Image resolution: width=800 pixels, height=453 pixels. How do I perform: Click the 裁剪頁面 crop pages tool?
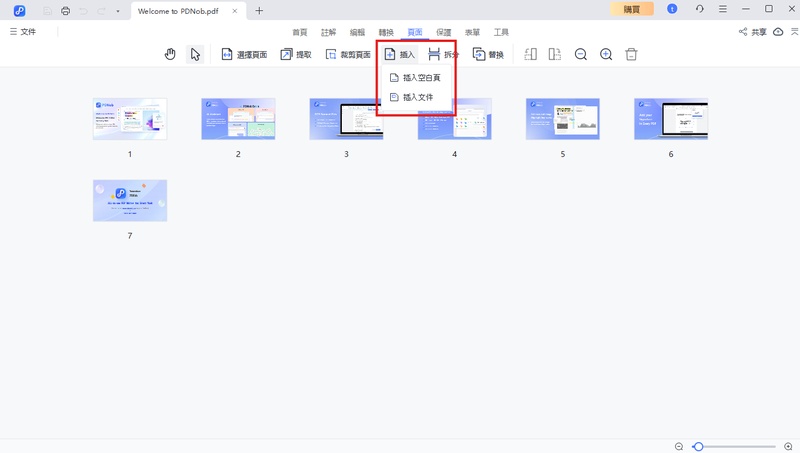coord(348,55)
